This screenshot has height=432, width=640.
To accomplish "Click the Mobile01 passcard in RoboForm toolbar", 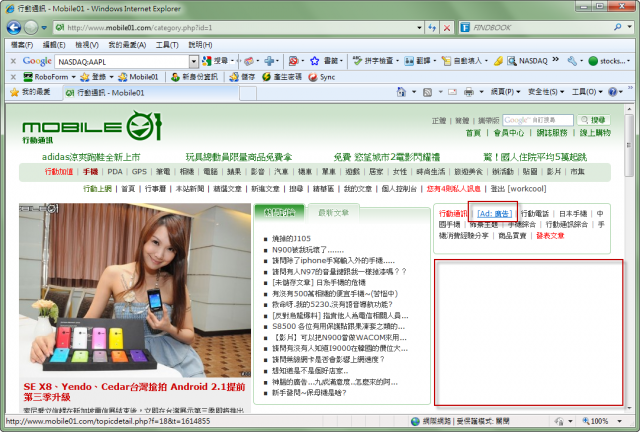I will click(138, 77).
